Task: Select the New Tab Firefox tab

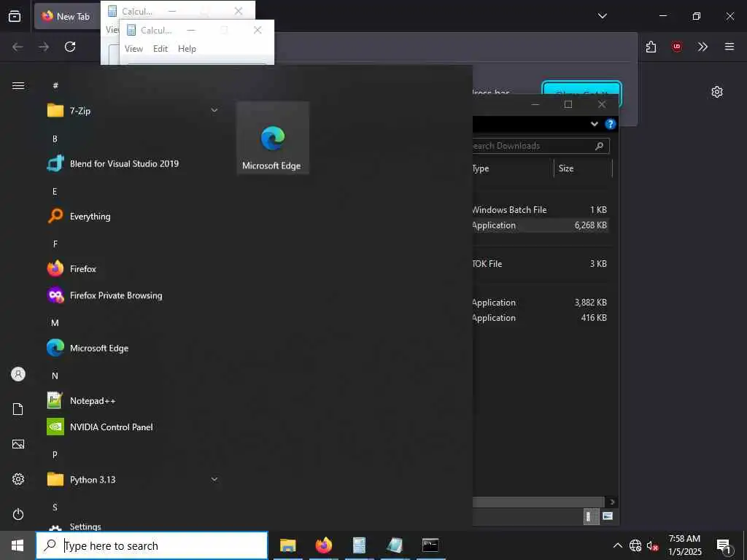Action: tap(66, 16)
